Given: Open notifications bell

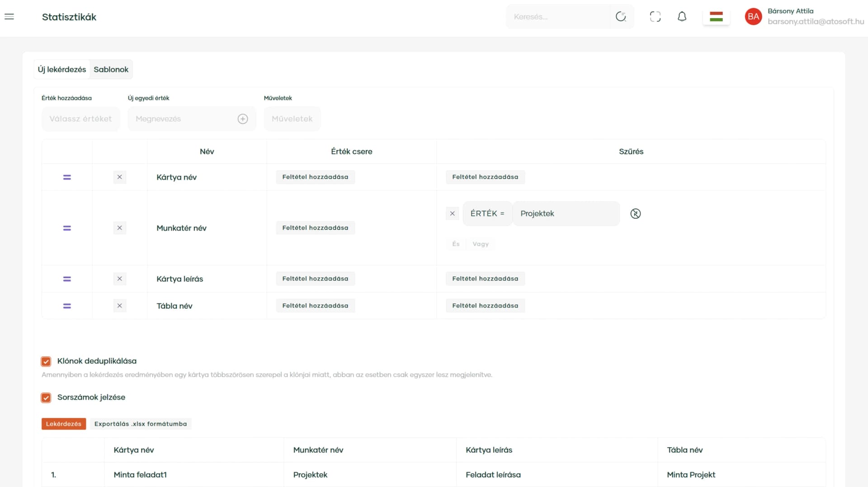Looking at the screenshot, I should pyautogui.click(x=682, y=17).
